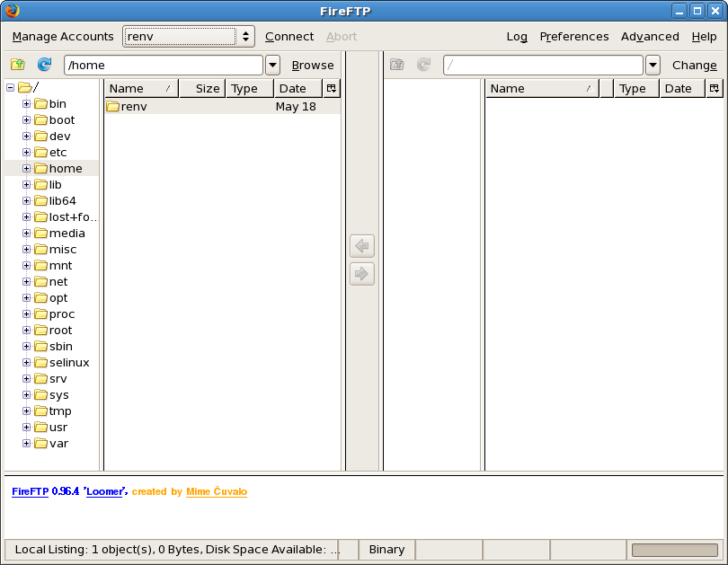728x565 pixels.
Task: Sort local files by Size column
Action: pyautogui.click(x=202, y=88)
